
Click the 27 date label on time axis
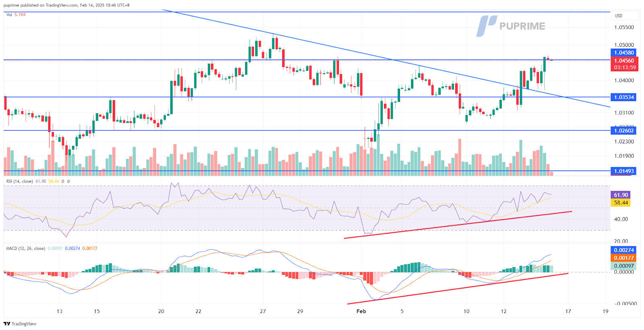263,311
